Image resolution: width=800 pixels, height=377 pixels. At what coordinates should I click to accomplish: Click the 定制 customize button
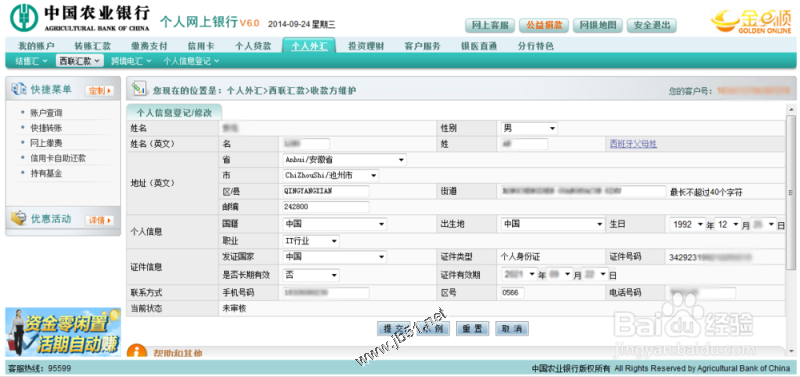pos(99,91)
